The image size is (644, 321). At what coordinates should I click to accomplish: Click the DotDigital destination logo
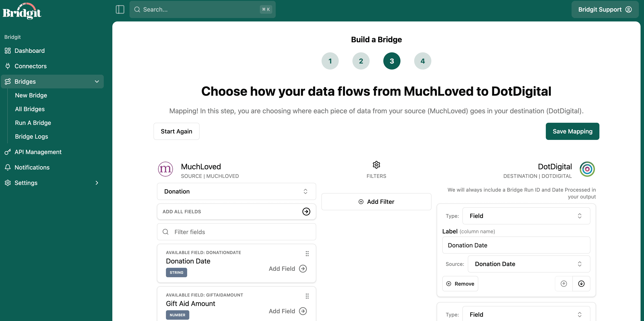(x=587, y=169)
